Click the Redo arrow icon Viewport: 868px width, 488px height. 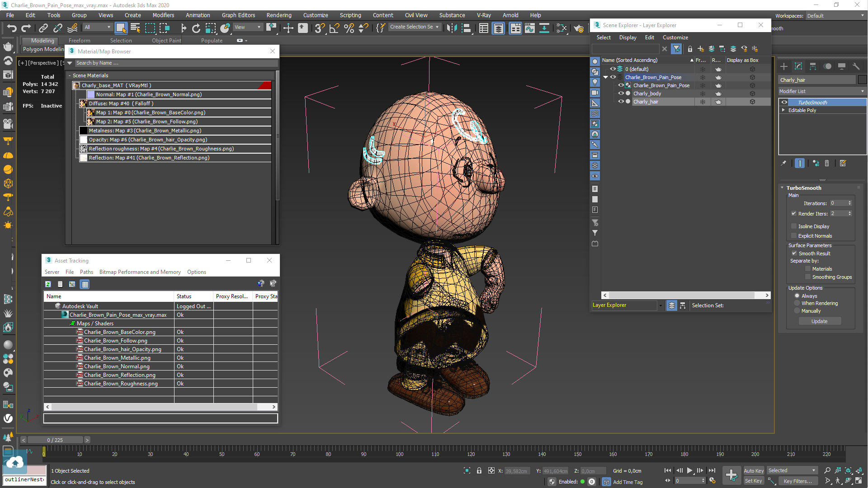(x=26, y=28)
